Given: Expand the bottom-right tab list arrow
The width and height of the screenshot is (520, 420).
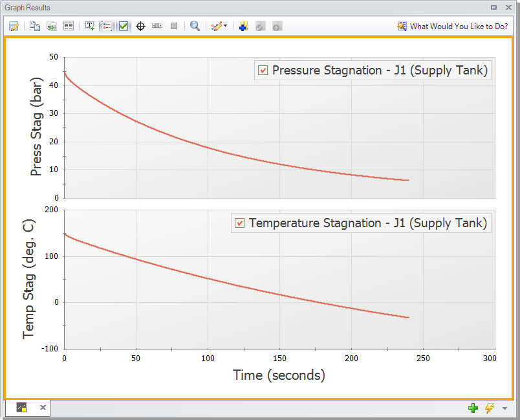Looking at the screenshot, I should pos(504,408).
